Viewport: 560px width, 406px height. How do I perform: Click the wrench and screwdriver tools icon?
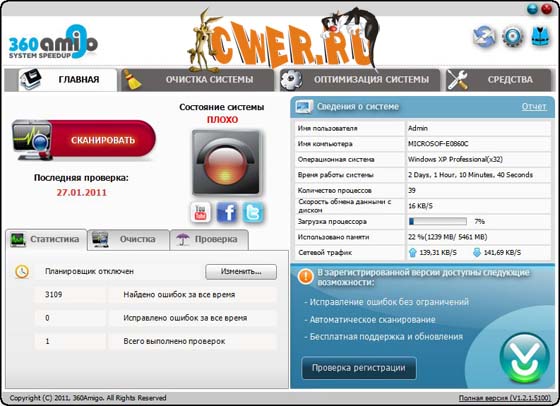[x=458, y=80]
